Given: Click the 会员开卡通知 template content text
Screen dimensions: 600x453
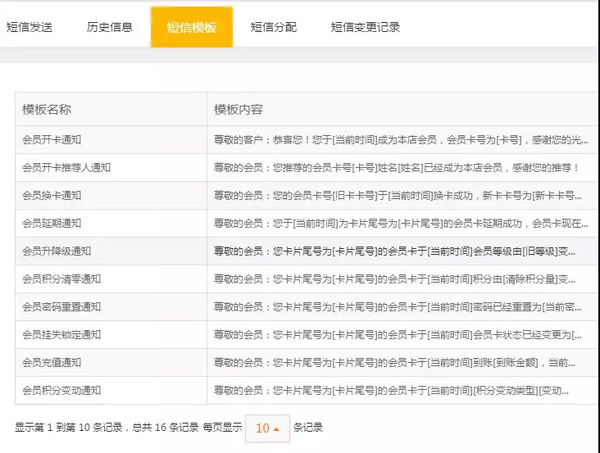Looking at the screenshot, I should pos(400,140).
